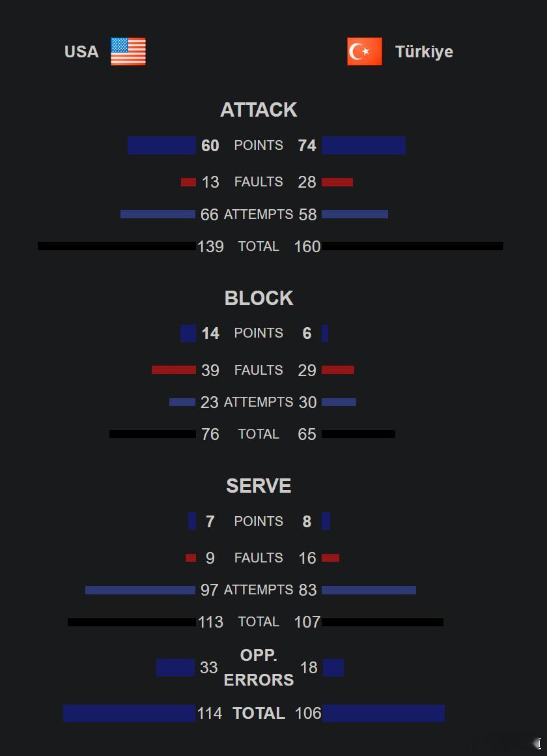Click the OPP. ERRORS label
The image size is (547, 756).
point(259,667)
